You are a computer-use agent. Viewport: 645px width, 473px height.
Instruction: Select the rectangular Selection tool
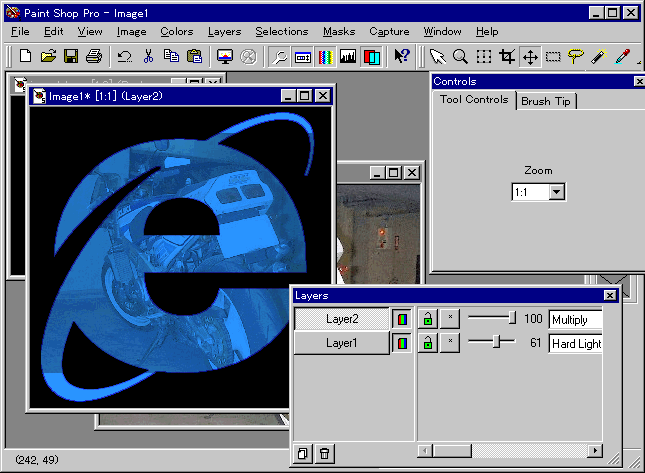tap(553, 56)
